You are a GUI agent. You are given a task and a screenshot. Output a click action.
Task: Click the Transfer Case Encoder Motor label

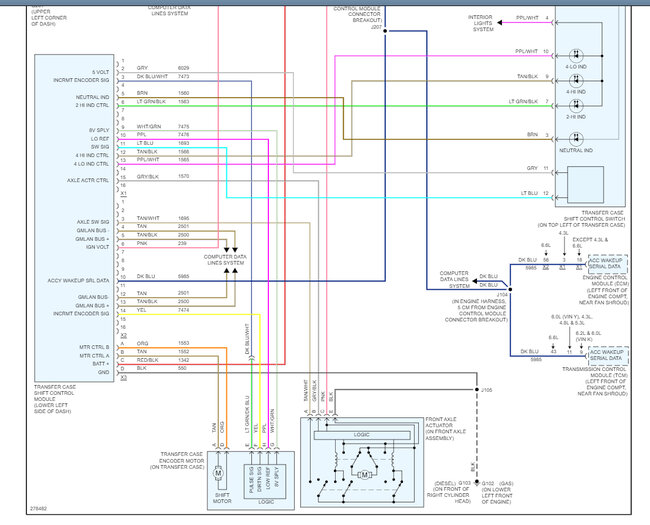coord(177,461)
